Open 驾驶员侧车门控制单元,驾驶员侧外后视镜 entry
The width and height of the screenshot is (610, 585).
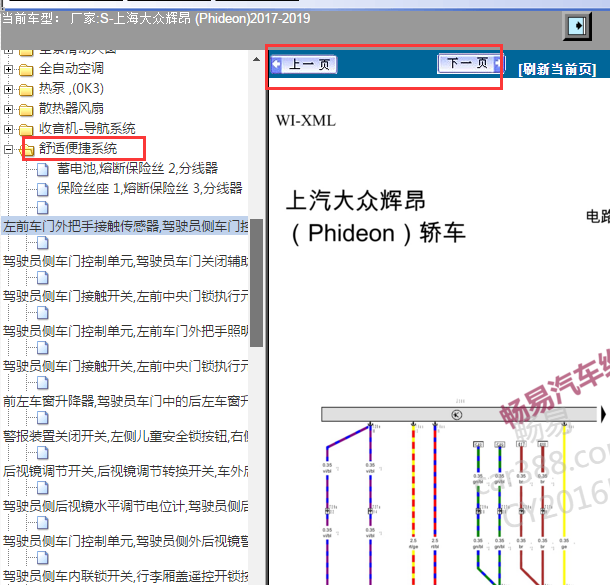pyautogui.click(x=125, y=541)
